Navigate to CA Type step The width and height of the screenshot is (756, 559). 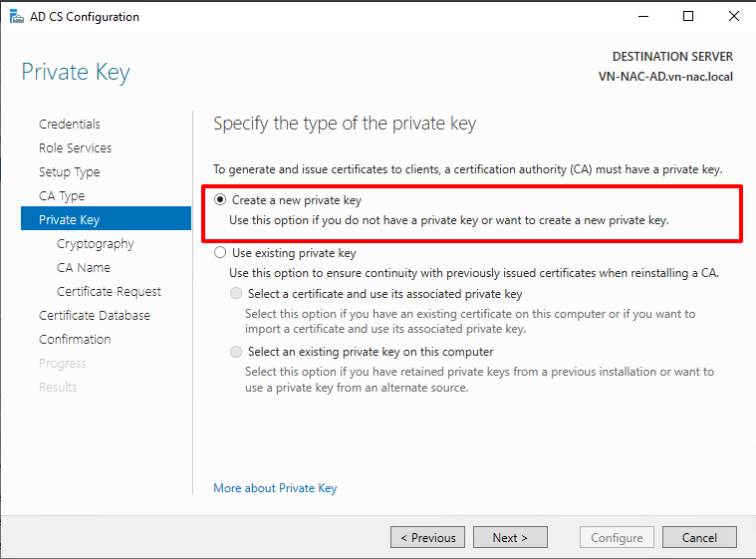pos(62,195)
